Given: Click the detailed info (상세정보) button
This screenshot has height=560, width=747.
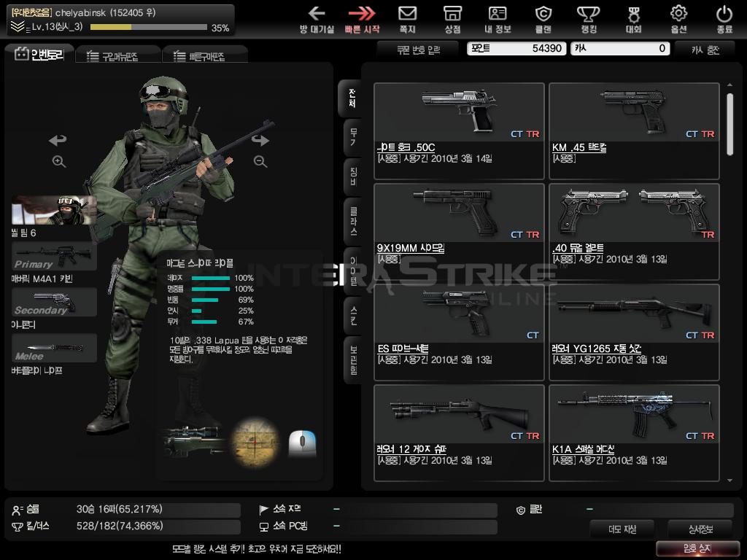Looking at the screenshot, I should click(700, 529).
